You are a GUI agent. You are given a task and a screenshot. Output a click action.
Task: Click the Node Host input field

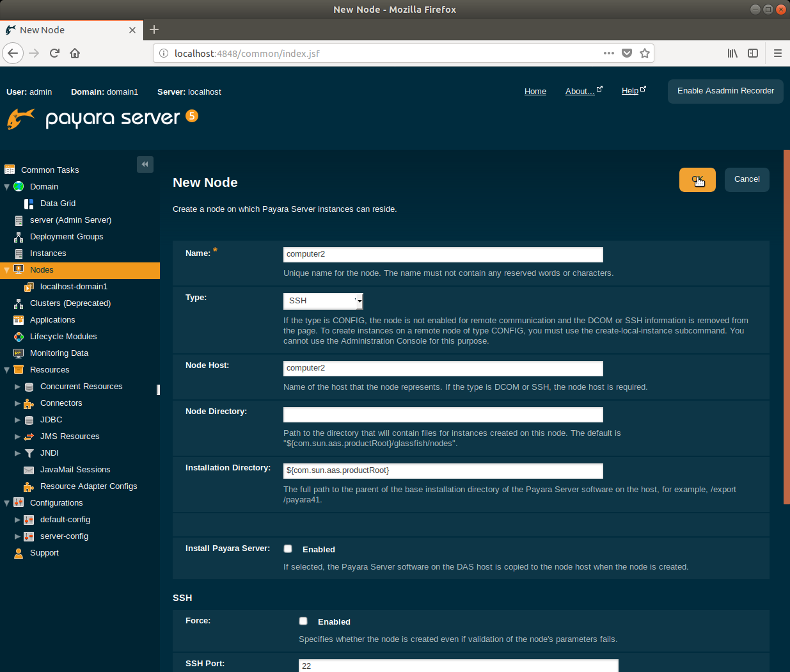[x=443, y=369]
